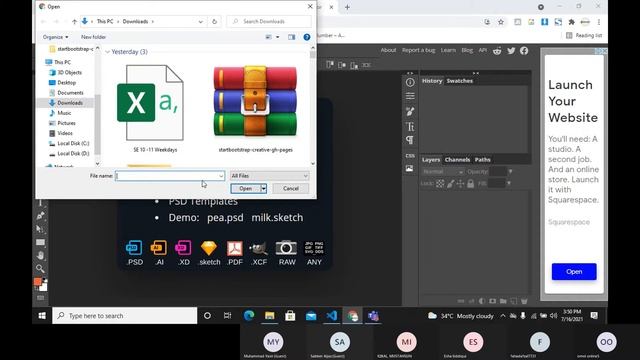Open the Paragraph panel icon
Screen dimensions: 640x360
pos(410,140)
